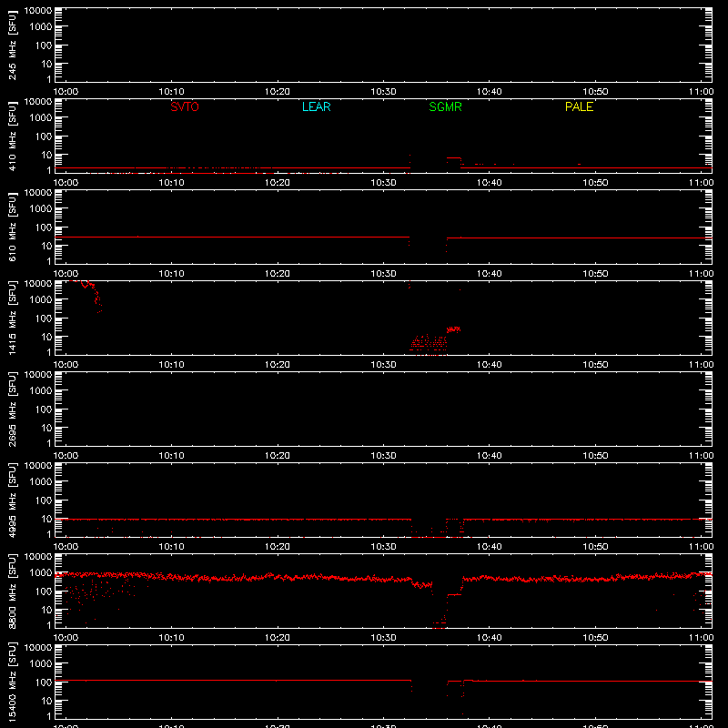Click 11:00 tick label below 4995 MHz panel
The image size is (728, 728).
tap(701, 547)
